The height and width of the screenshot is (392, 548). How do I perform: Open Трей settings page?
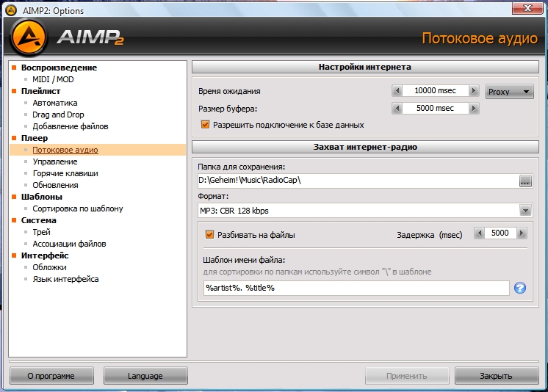coord(41,232)
